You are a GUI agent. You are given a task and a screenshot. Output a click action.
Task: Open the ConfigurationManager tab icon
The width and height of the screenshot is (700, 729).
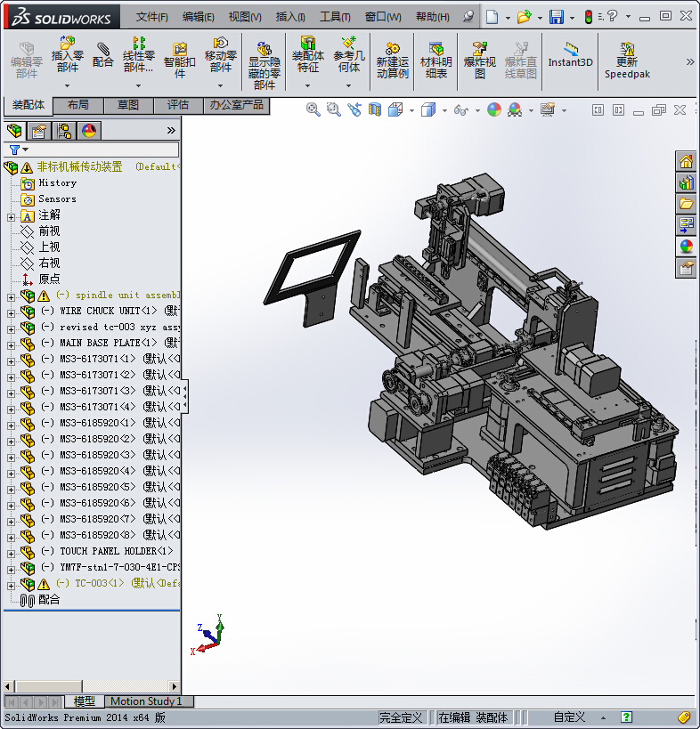64,132
